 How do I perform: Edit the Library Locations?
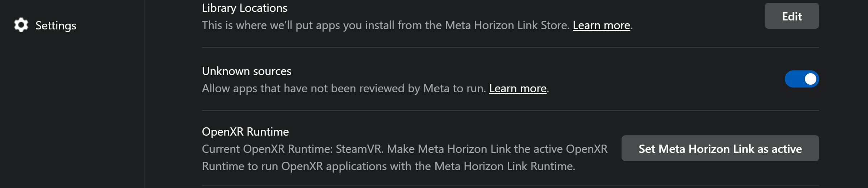click(x=792, y=16)
